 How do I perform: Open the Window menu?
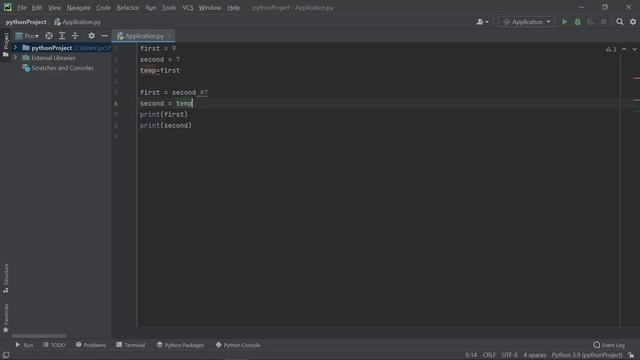tap(210, 8)
